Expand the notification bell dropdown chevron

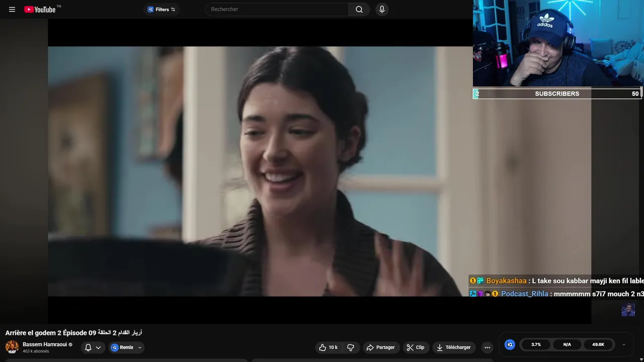tap(98, 347)
